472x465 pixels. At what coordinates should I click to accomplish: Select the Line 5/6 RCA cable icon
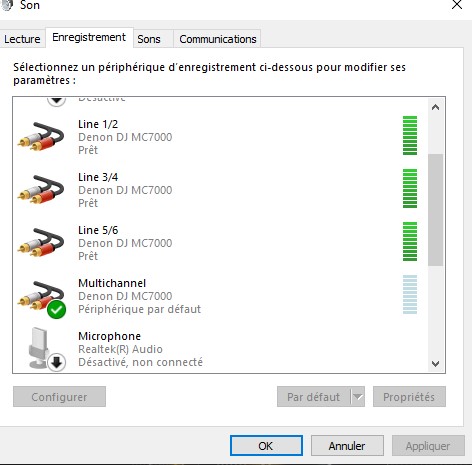click(x=41, y=243)
